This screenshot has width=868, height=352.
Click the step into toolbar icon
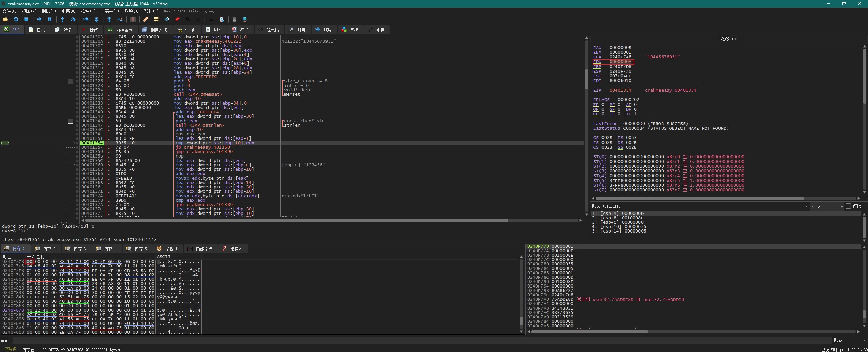[62, 19]
